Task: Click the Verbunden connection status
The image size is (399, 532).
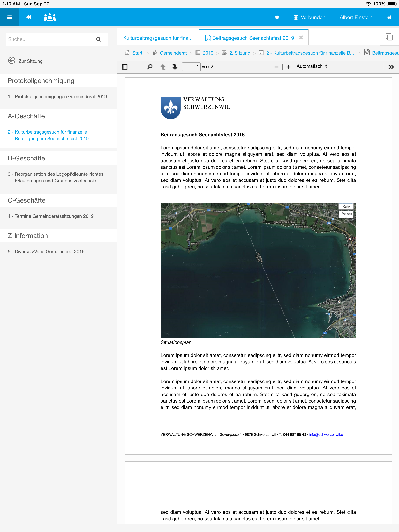Action: (309, 17)
